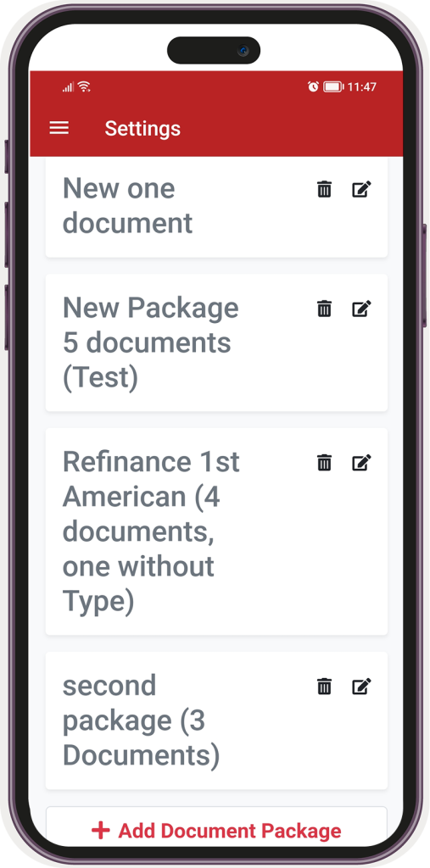Edit New Package 5 documents (Test)
Image resolution: width=430 pixels, height=868 pixels.
361,309
